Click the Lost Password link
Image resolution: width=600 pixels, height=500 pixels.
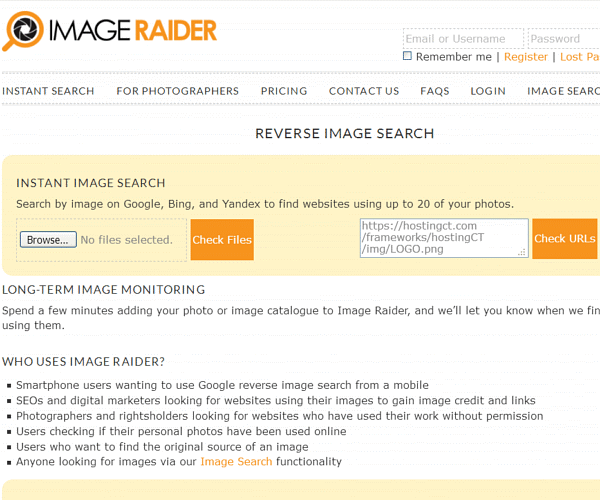579,57
